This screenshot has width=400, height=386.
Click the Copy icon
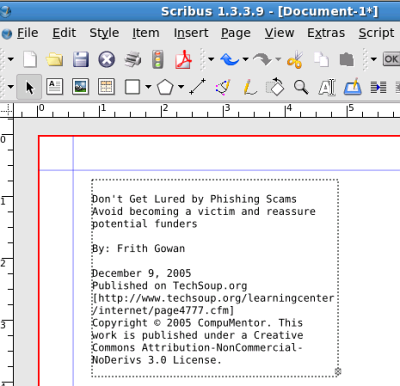(x=321, y=60)
